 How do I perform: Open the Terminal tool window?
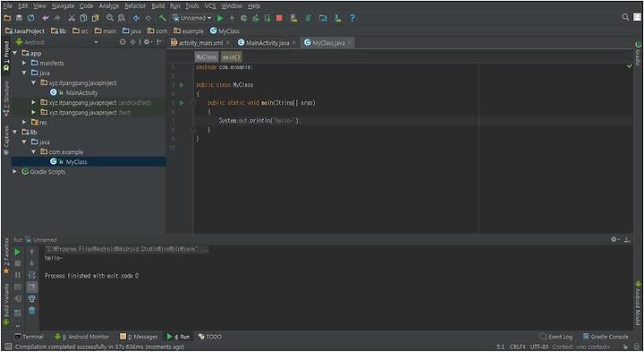29,337
